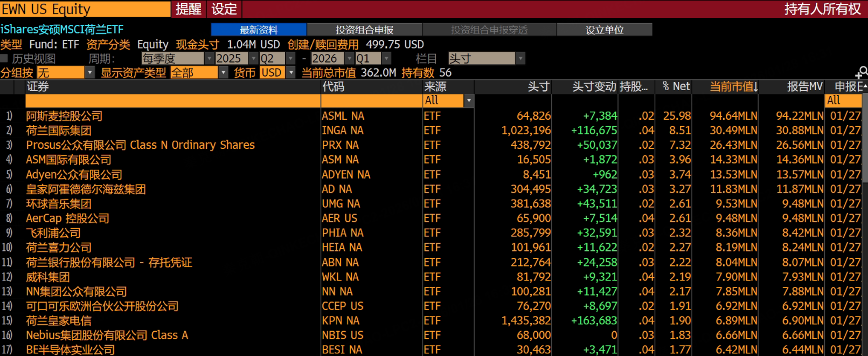The image size is (868, 356).
Task: Select the AerCap 控股公司 row
Action: click(x=431, y=218)
